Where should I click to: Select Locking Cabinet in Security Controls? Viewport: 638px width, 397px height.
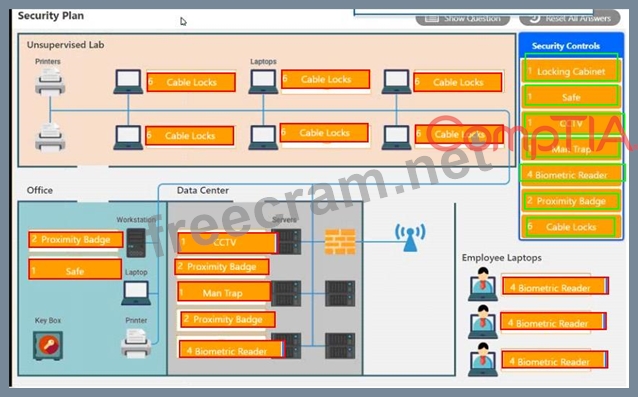[571, 71]
